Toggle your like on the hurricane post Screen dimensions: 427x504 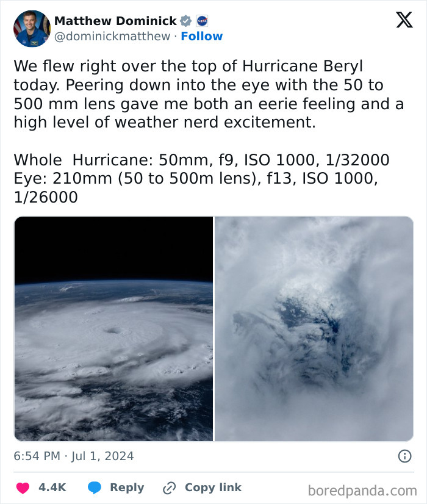click(x=23, y=488)
